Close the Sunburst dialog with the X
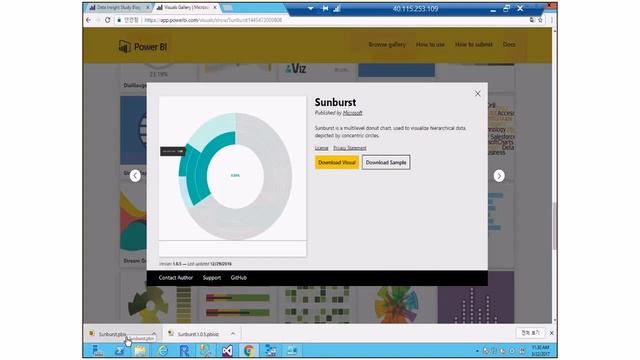 pos(478,93)
